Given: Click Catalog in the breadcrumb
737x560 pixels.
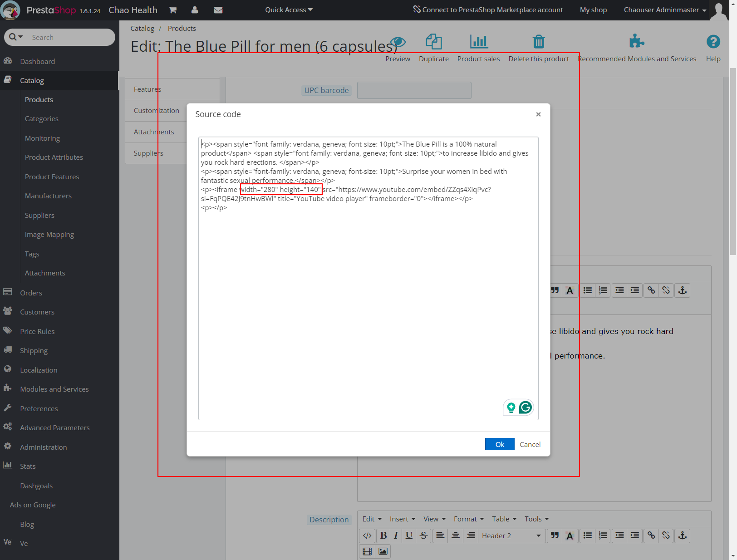Looking at the screenshot, I should (x=142, y=29).
